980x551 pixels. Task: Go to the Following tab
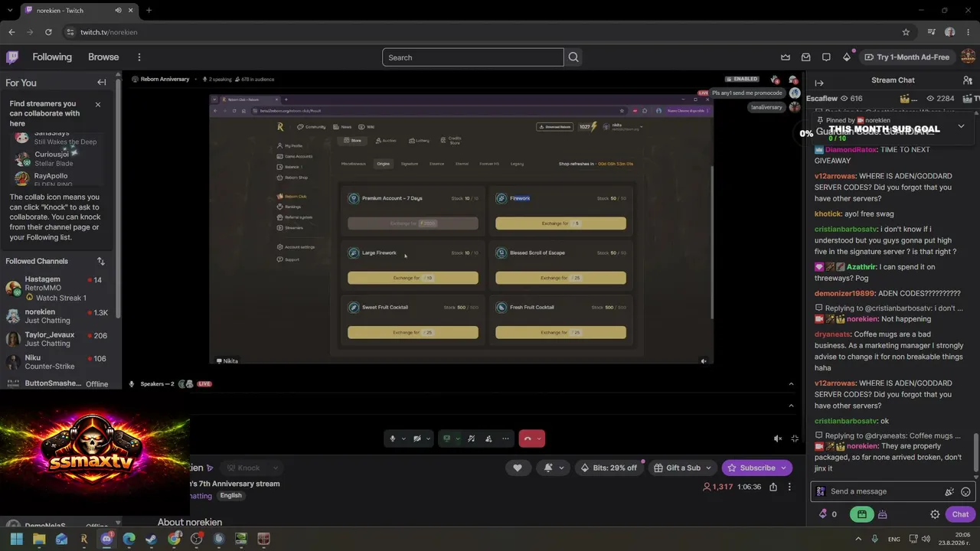click(52, 57)
